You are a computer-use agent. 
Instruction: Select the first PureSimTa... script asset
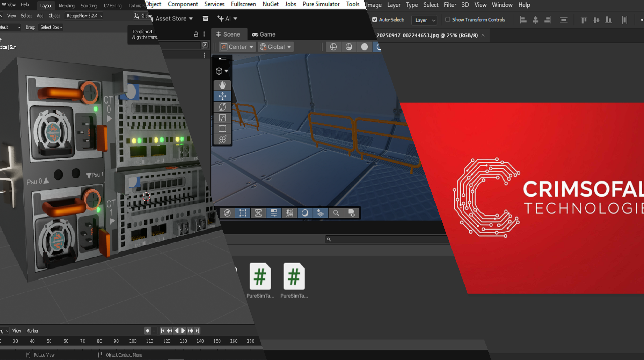tap(260, 281)
